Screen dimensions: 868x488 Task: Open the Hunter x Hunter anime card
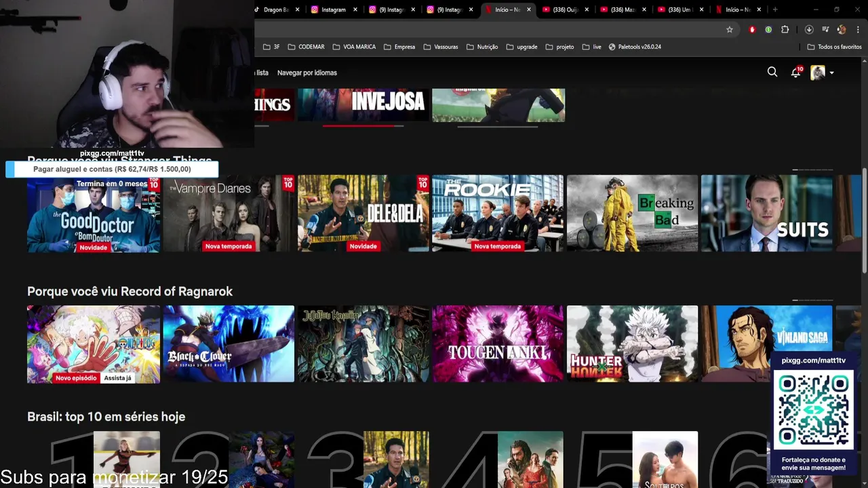tap(632, 344)
